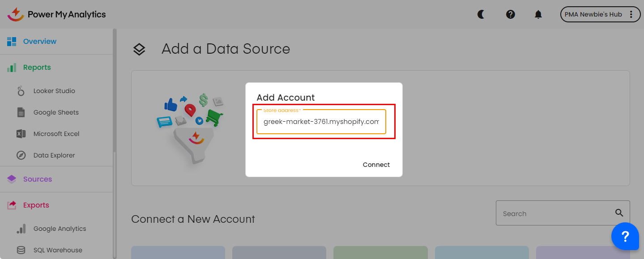
Task: Open SQL Warehouse export
Action: [57, 250]
